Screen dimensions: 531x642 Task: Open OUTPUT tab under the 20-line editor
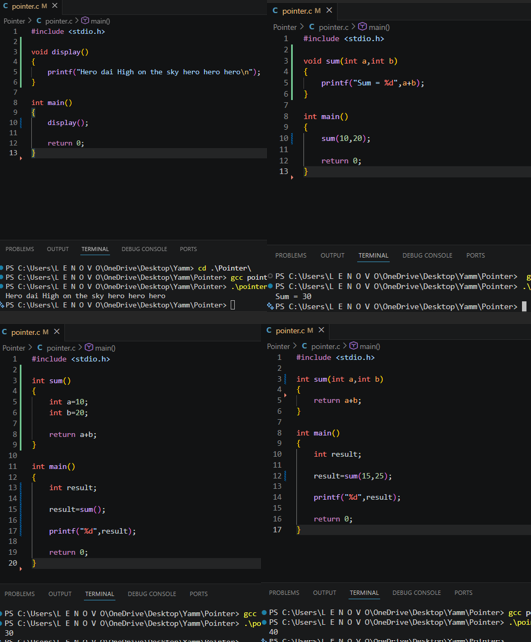point(60,594)
